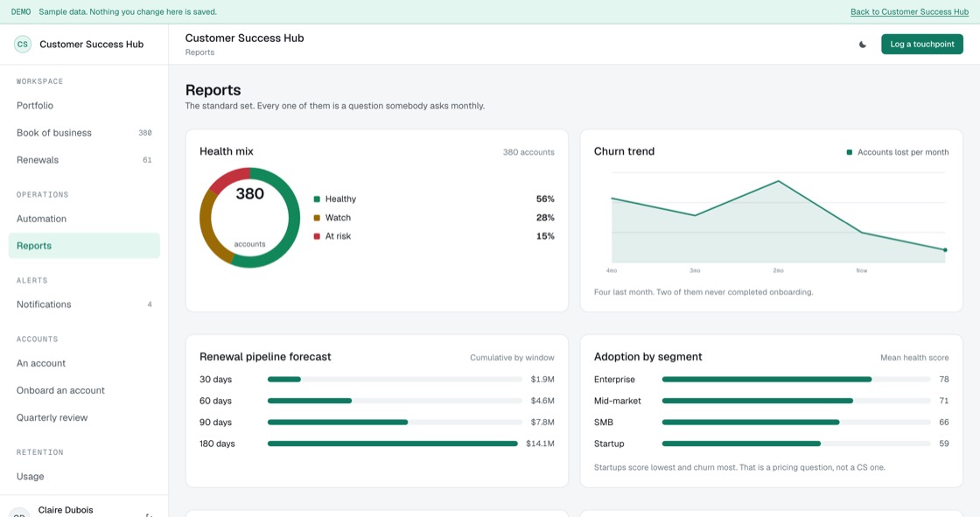Click the latest churn trend data point
Viewport: 980px width, 517px height.
pyautogui.click(x=945, y=250)
